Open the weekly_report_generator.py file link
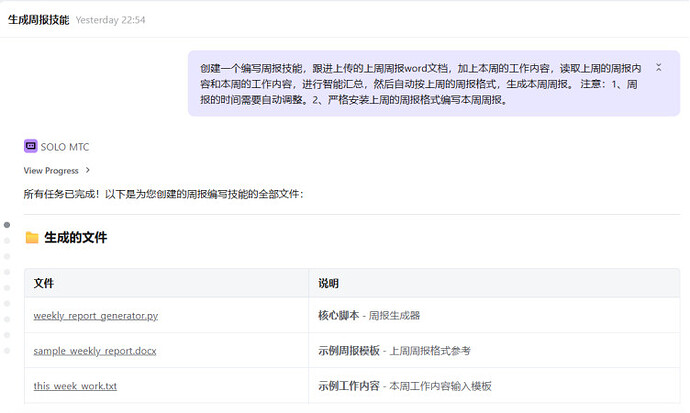Image resolution: width=690 pixels, height=413 pixels. click(95, 315)
